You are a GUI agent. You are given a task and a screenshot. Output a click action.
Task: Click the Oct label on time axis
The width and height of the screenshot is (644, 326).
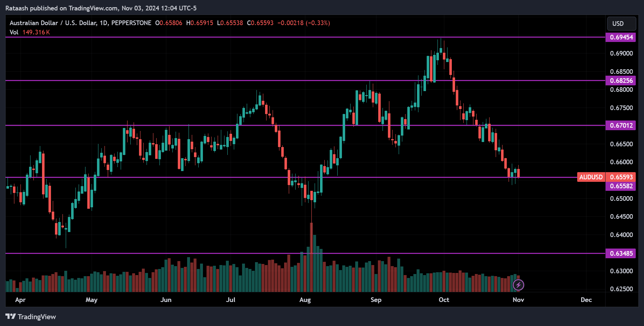tap(444, 300)
